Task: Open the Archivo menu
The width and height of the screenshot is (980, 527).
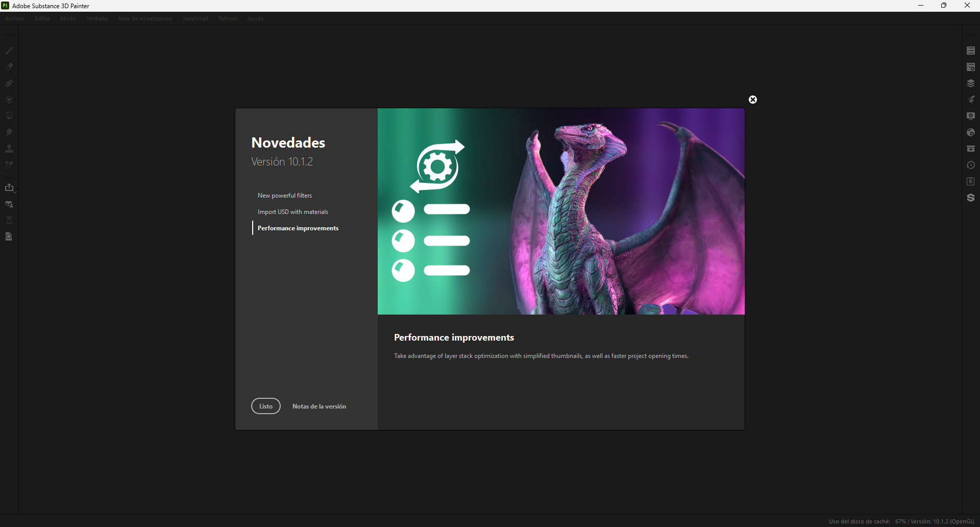Action: point(15,18)
